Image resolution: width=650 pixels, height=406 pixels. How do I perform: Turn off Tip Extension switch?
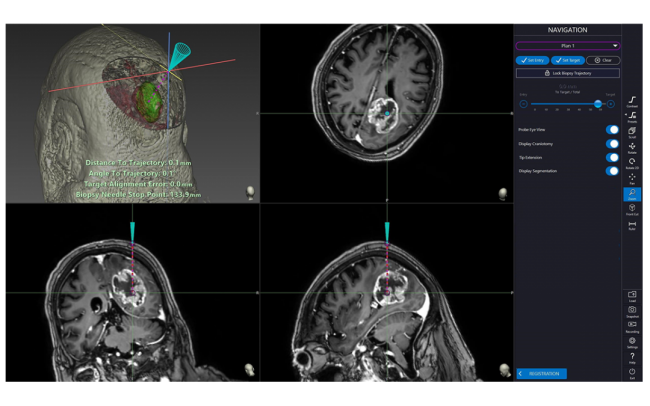coord(611,157)
